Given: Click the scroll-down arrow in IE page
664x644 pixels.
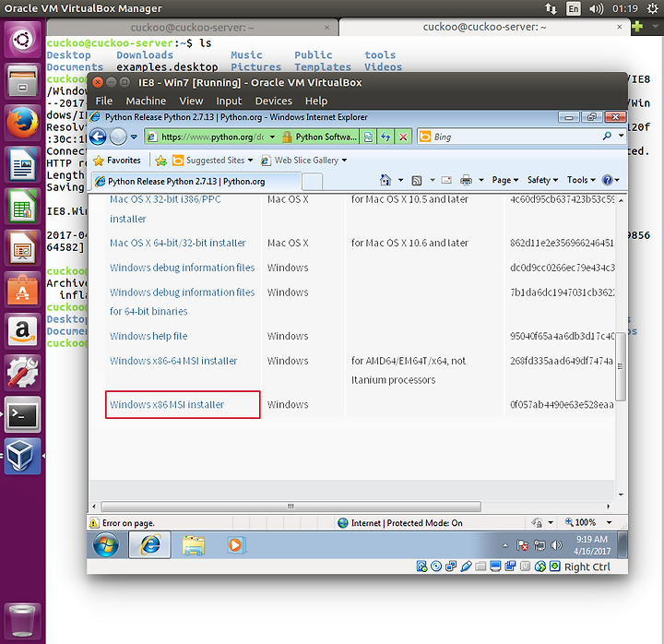Looking at the screenshot, I should click(x=621, y=495).
